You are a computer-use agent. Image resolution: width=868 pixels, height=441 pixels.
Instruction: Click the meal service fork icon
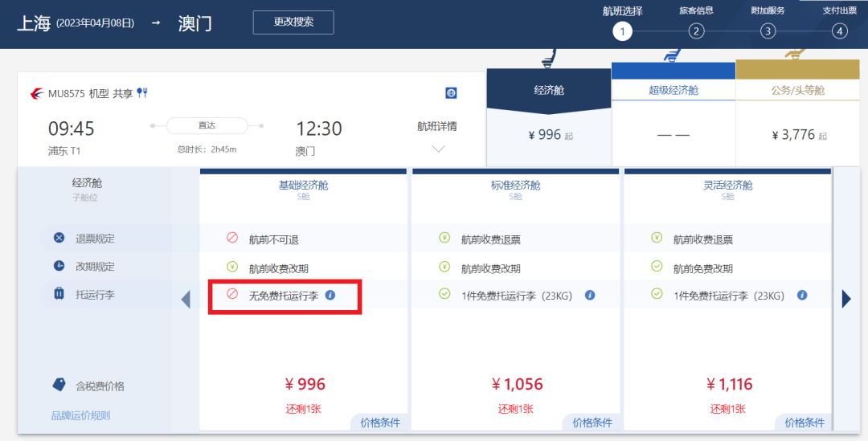coord(142,93)
